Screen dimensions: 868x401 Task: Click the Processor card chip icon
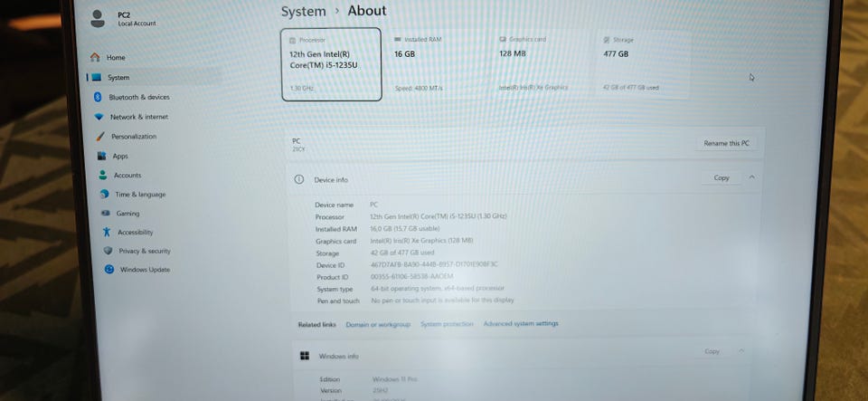pos(293,41)
